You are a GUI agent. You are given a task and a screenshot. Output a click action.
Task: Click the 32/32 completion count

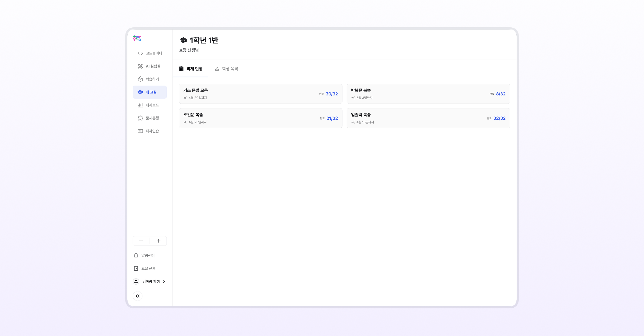point(499,118)
